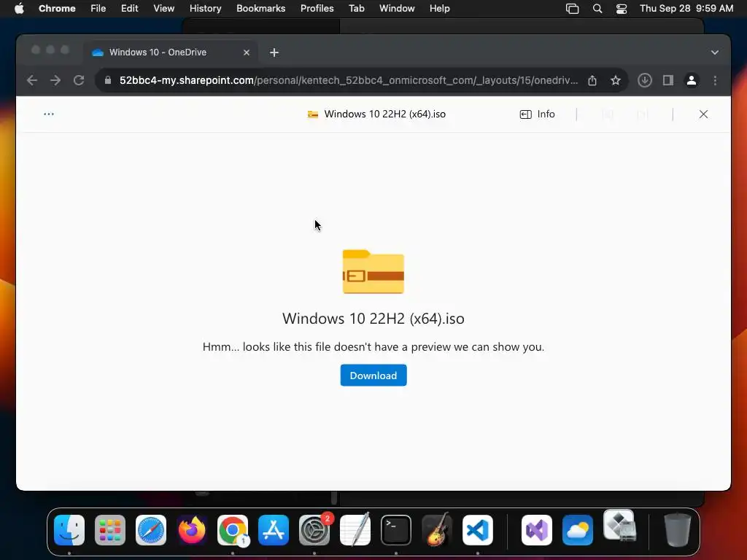Bookmark this page with the star

[616, 80]
